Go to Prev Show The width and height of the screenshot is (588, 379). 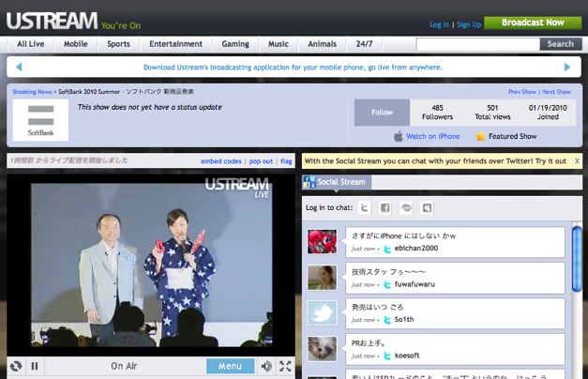click(522, 92)
